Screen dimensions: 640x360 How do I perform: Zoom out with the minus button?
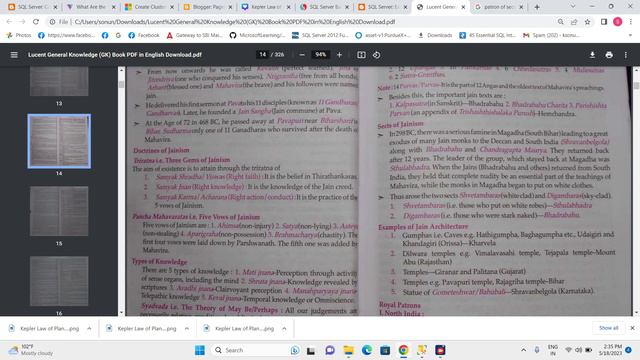coord(302,55)
